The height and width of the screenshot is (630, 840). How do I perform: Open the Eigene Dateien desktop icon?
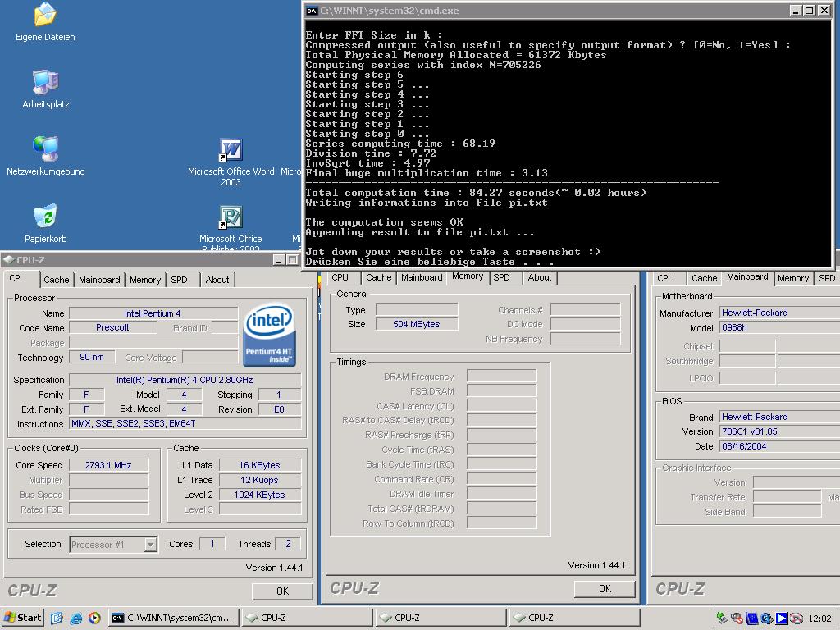point(46,22)
